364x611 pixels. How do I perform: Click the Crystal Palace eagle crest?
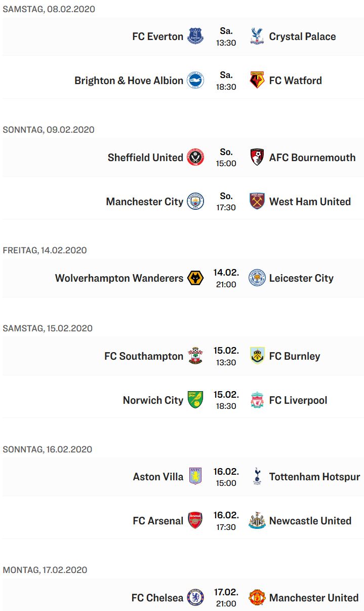[x=257, y=36]
